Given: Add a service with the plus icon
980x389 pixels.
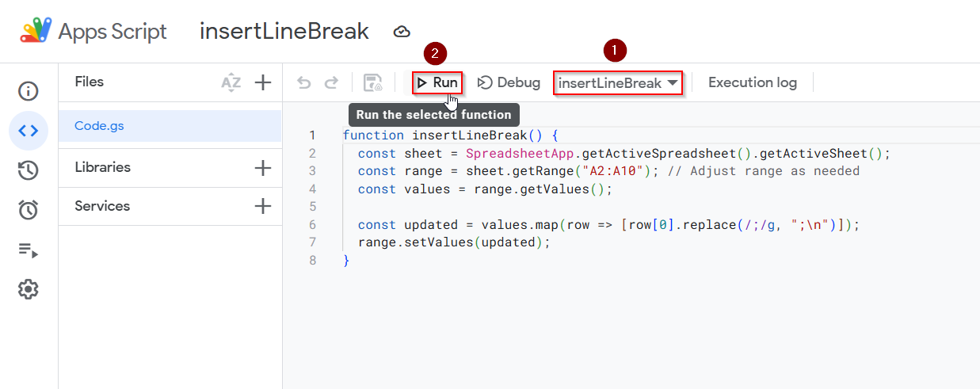Looking at the screenshot, I should pyautogui.click(x=263, y=206).
